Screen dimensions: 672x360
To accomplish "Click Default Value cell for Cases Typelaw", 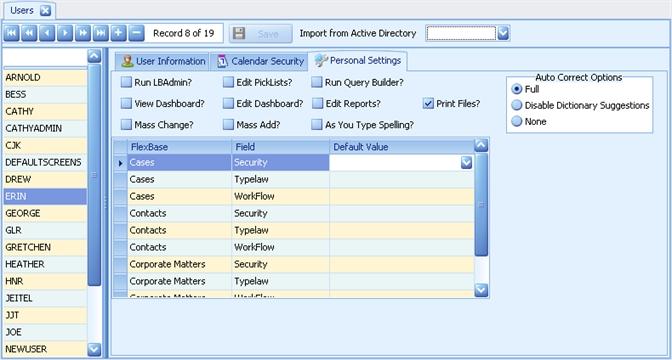I will click(402, 179).
